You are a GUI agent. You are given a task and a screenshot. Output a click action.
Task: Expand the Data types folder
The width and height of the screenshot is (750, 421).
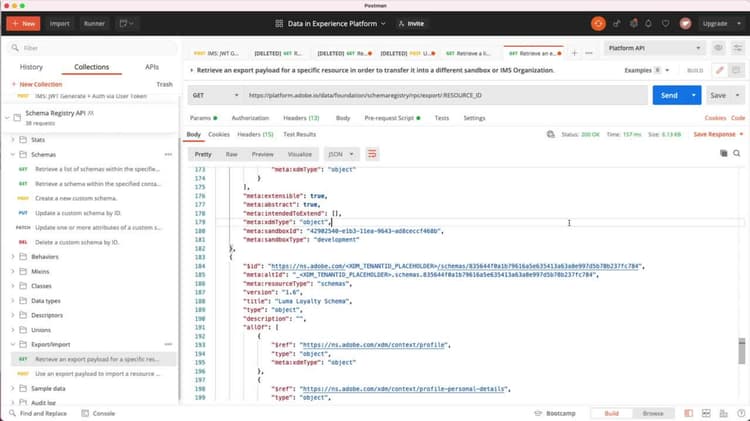[13, 300]
